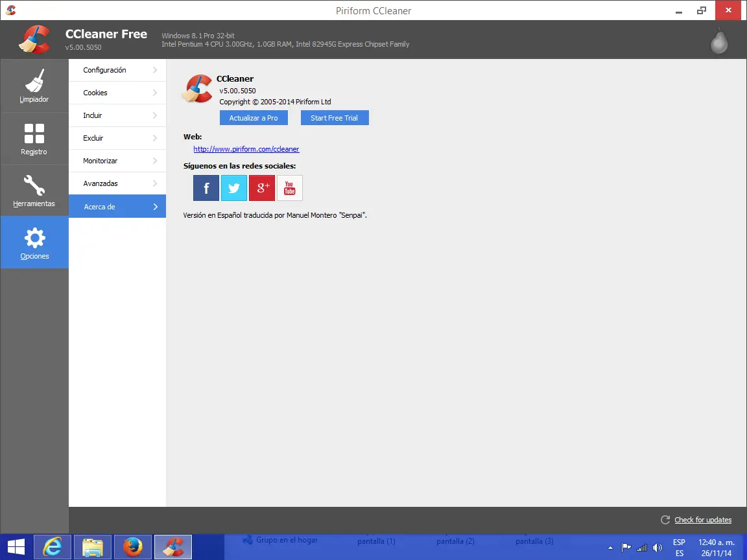Open piriform.com/ccleaner web link
The image size is (747, 560).
246,149
